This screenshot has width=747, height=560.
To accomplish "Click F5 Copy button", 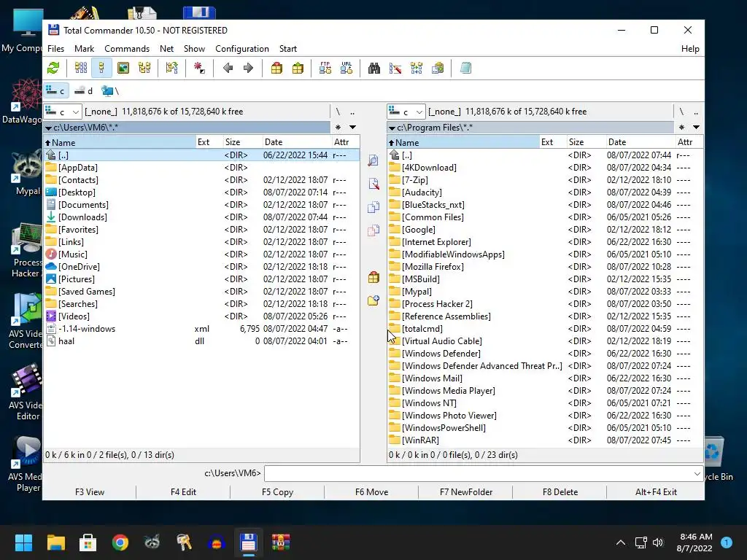I will coord(277,492).
